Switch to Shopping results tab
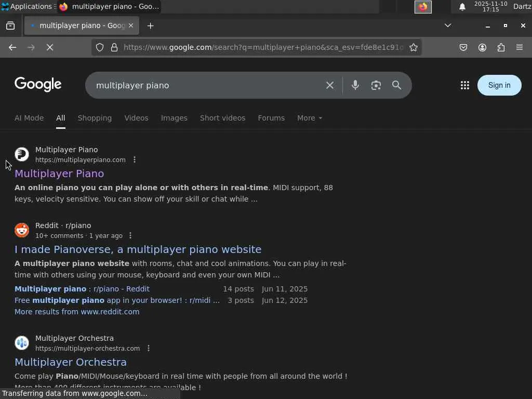This screenshot has width=532, height=399. 95,118
